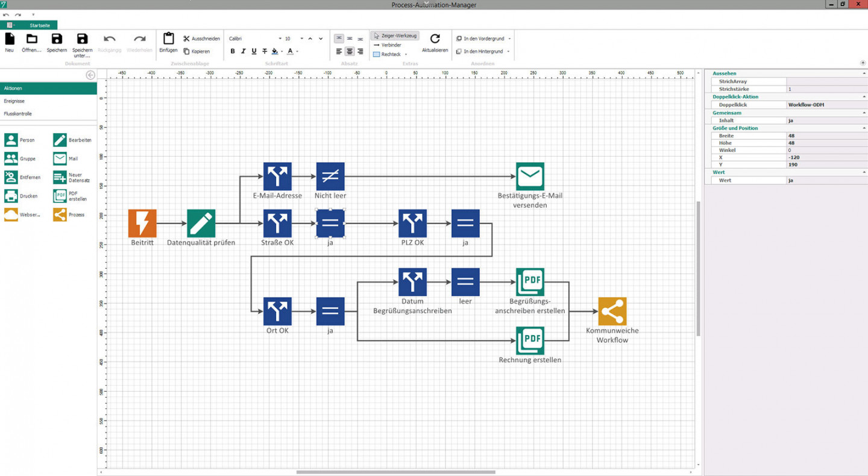Open the fill color bucket picker

275,51
